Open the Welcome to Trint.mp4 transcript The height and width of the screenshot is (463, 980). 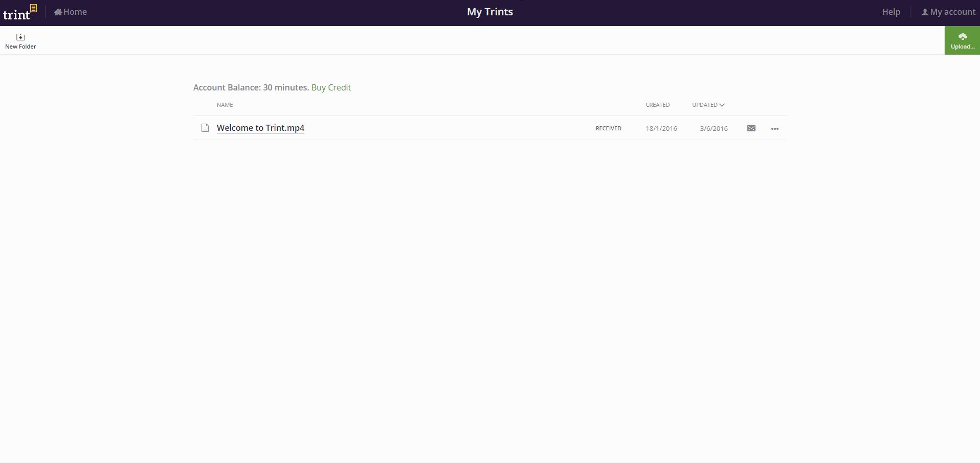(260, 128)
